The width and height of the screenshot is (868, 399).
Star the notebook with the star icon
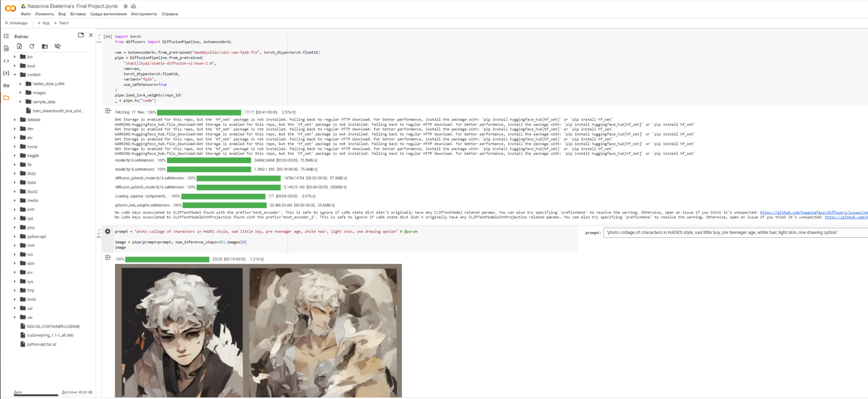click(125, 6)
